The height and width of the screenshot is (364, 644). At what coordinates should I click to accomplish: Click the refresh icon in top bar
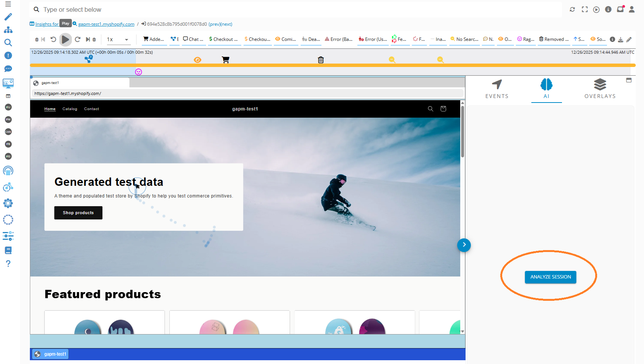[572, 9]
